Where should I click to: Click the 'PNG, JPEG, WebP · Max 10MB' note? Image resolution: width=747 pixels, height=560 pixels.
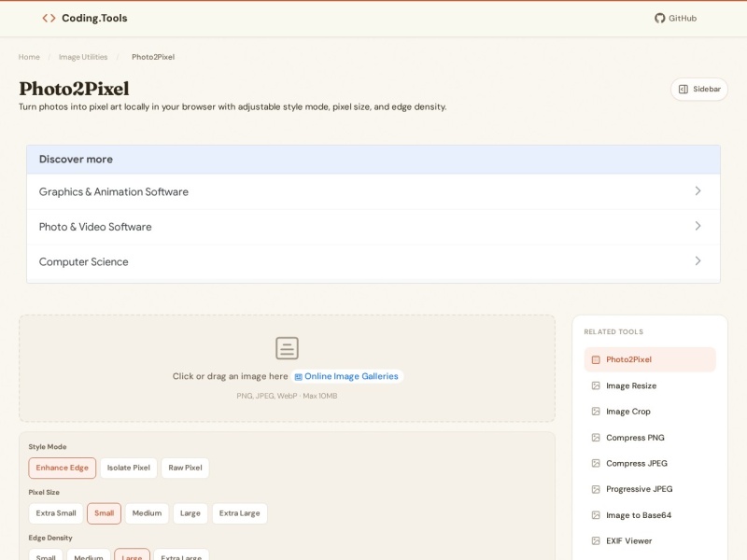(287, 396)
